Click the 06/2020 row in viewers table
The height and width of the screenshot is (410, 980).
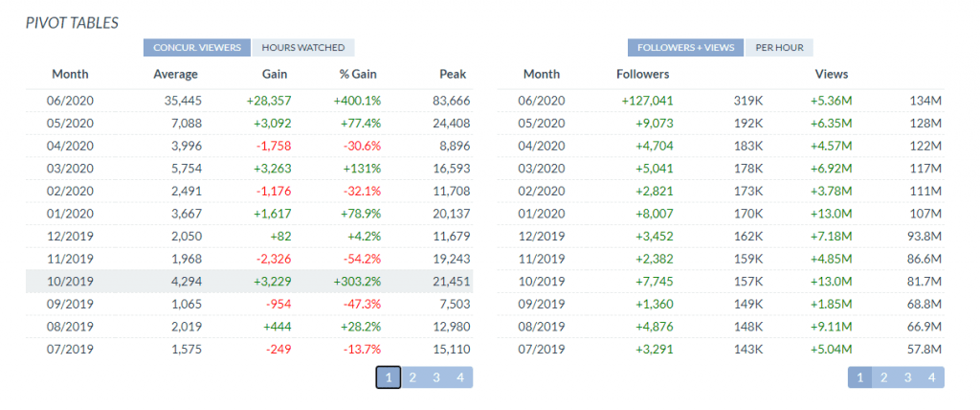(x=249, y=101)
